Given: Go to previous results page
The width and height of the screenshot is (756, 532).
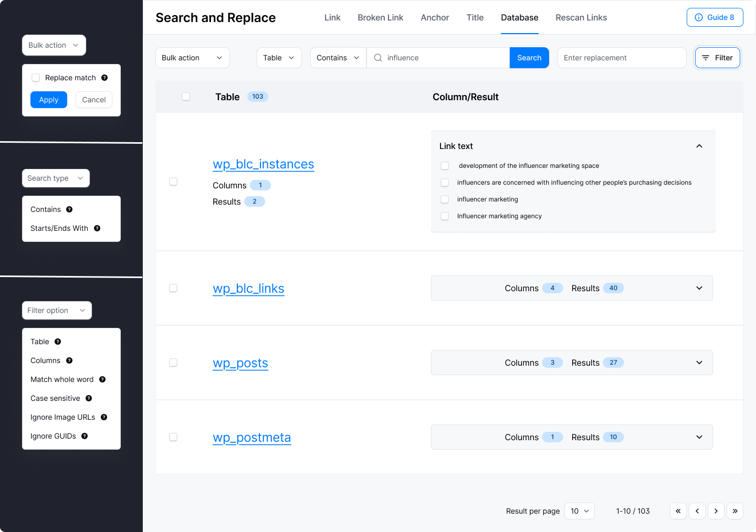Looking at the screenshot, I should click(697, 511).
